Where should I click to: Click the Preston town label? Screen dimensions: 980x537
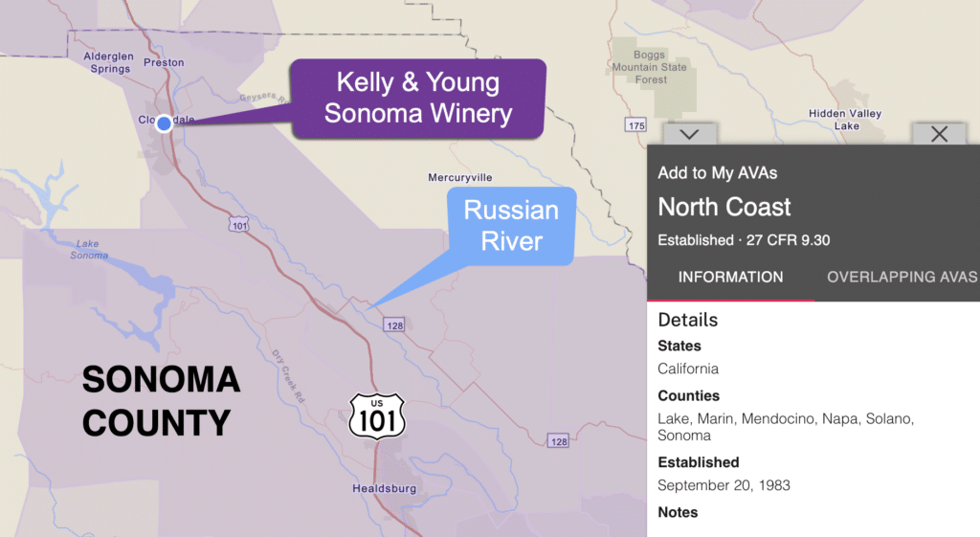point(162,63)
